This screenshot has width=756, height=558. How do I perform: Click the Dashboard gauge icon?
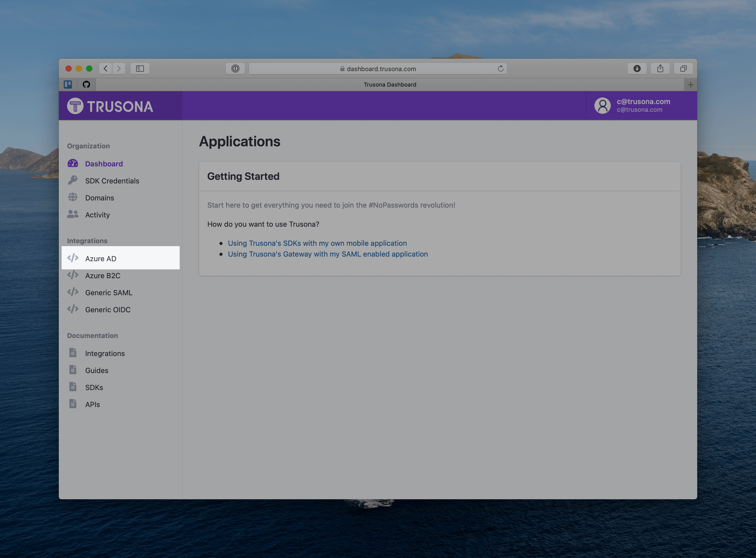pos(73,164)
